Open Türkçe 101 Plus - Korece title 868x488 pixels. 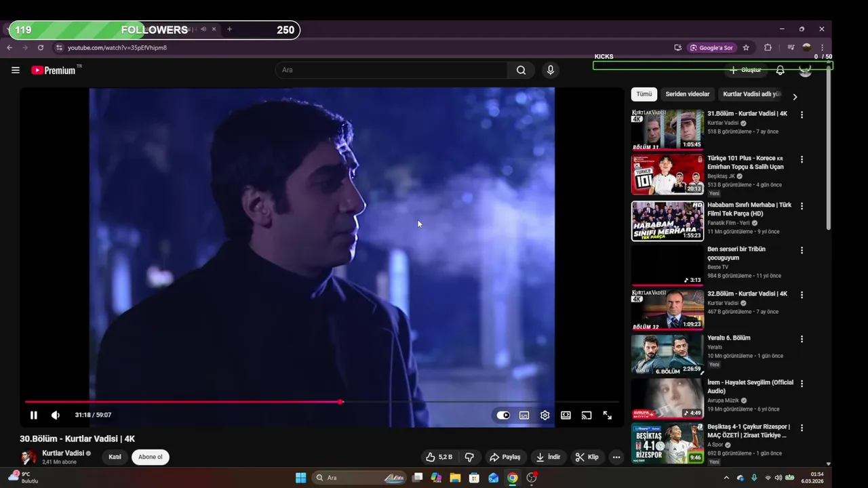coord(745,163)
